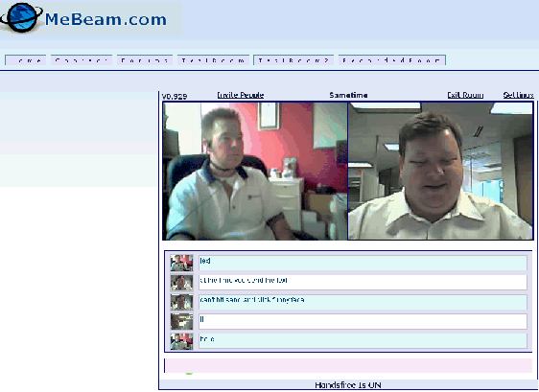The width and height of the screenshot is (539, 392).
Task: Open the Contact navigation tab
Action: click(82, 60)
